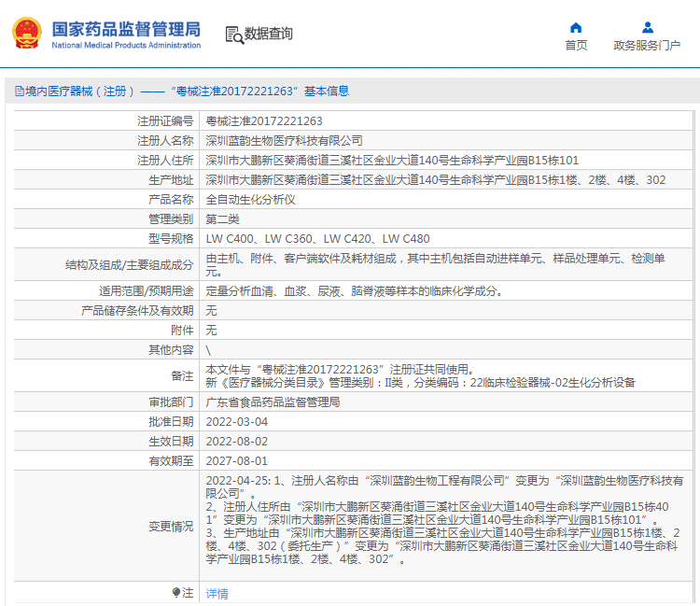Click the 适用范围/预期用途 label
700x606 pixels.
(147, 291)
